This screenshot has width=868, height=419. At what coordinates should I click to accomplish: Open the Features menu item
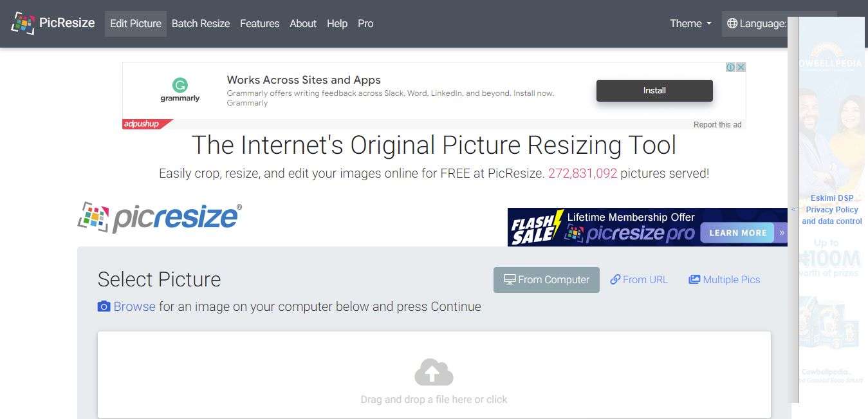[259, 23]
